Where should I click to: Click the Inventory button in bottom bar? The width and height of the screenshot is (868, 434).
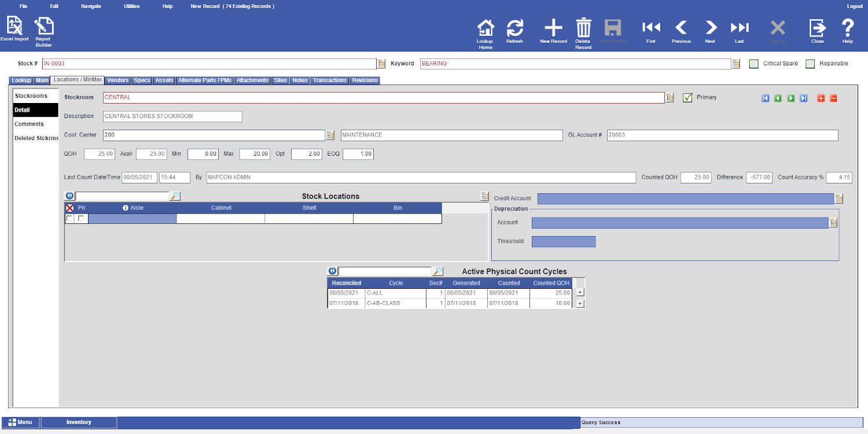click(x=79, y=422)
